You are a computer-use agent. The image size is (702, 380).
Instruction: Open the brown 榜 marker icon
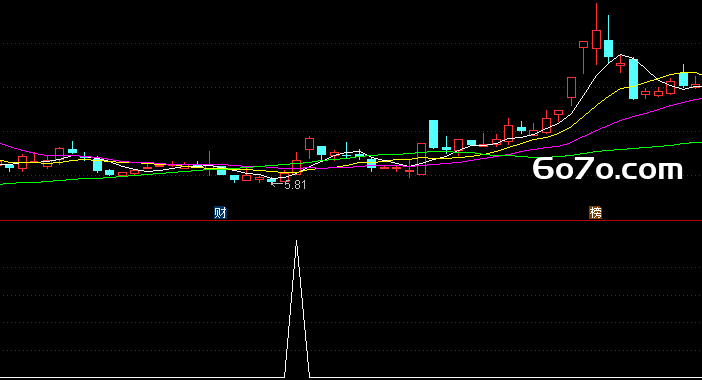(595, 213)
